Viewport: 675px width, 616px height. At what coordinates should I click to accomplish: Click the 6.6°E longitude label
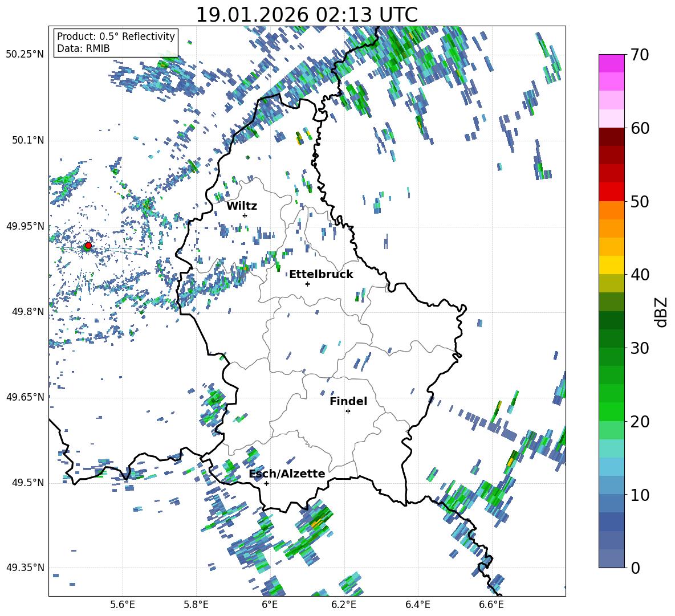click(491, 605)
